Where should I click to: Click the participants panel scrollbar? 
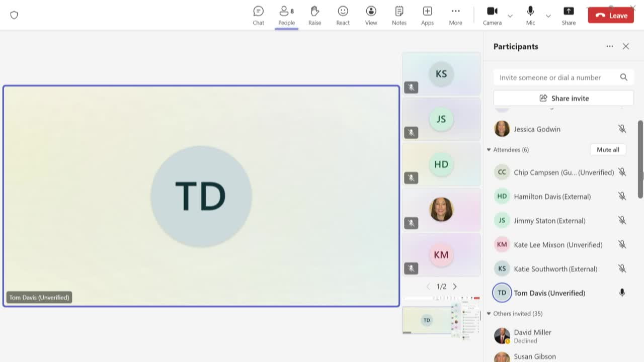click(640, 159)
